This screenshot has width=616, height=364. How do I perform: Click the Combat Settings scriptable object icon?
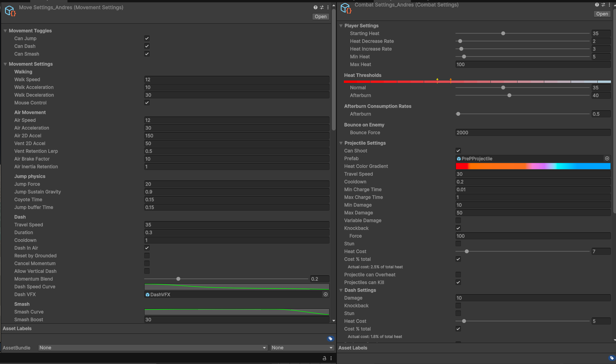(346, 9)
